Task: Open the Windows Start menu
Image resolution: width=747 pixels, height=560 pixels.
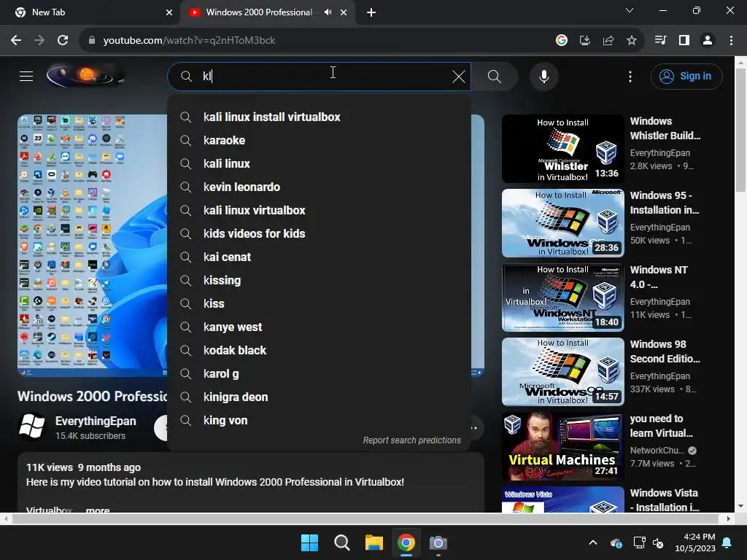Action: 309,542
